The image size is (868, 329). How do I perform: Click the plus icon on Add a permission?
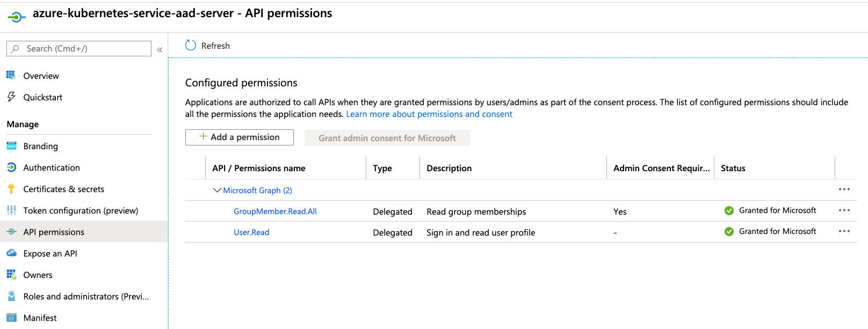click(203, 136)
